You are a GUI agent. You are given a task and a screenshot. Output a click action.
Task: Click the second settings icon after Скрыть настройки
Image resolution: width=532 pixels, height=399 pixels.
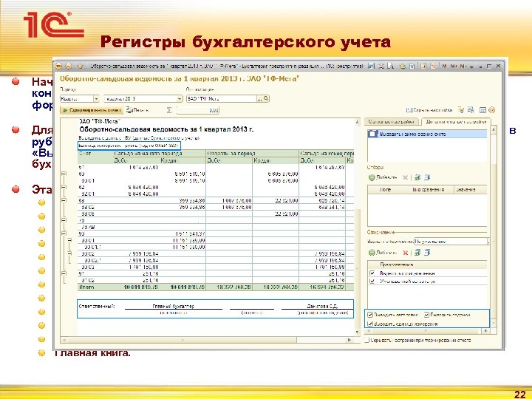(x=471, y=110)
